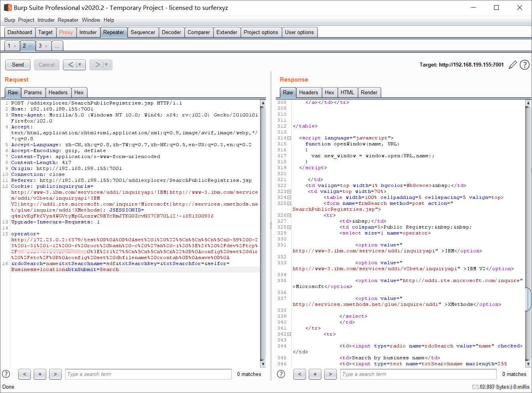Show response HTML view
Screen dimensions: 532x393
348,92
